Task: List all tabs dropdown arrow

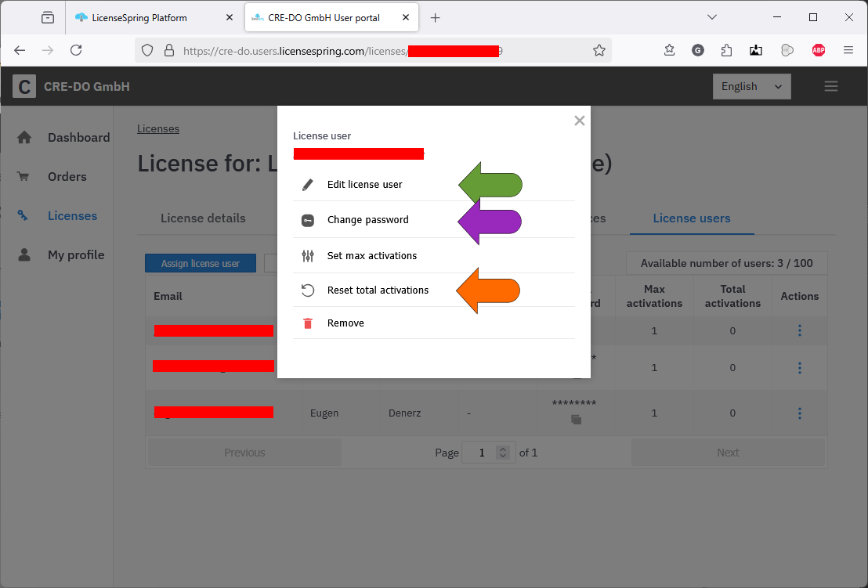Action: click(712, 17)
